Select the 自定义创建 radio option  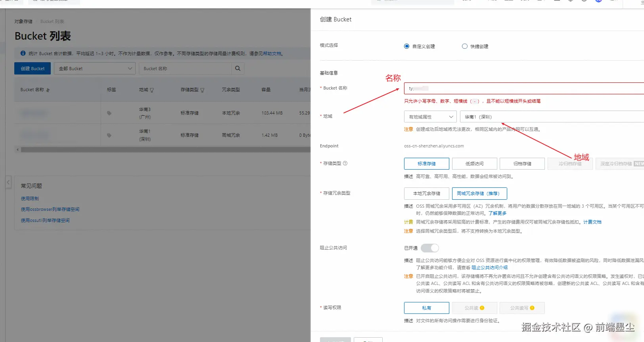407,46
